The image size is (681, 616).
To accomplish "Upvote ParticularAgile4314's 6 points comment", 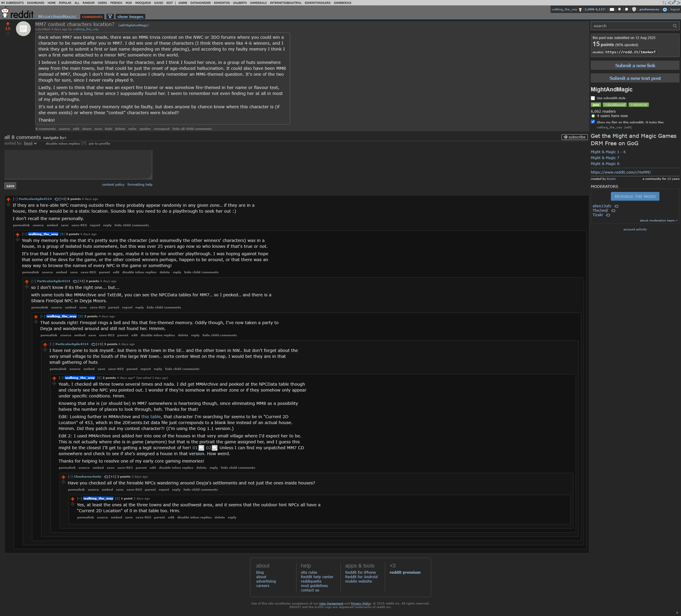I will (x=9, y=199).
